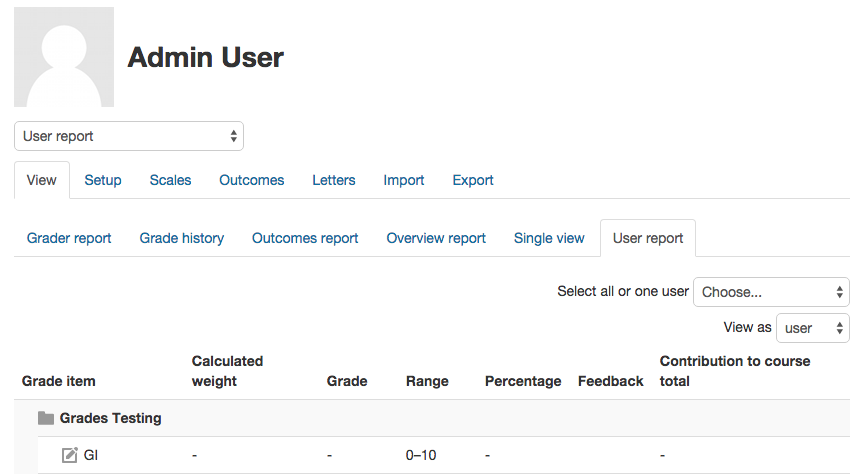Select the User report sub-tab
This screenshot has width=865, height=474.
pyautogui.click(x=648, y=238)
